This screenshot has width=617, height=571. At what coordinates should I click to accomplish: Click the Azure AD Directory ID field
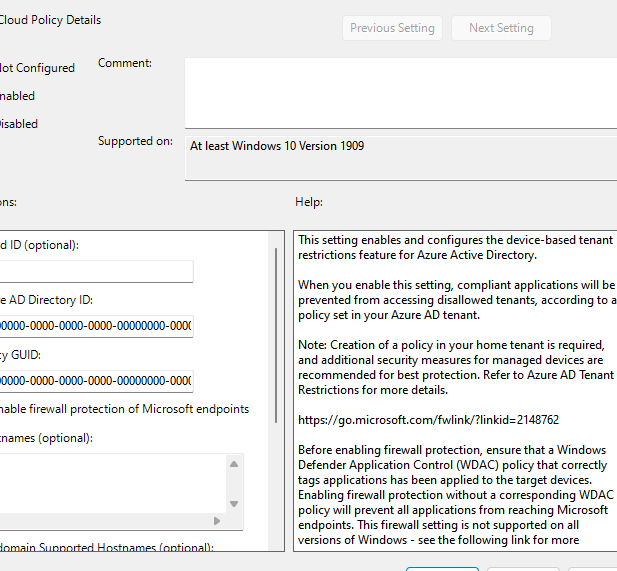point(96,326)
